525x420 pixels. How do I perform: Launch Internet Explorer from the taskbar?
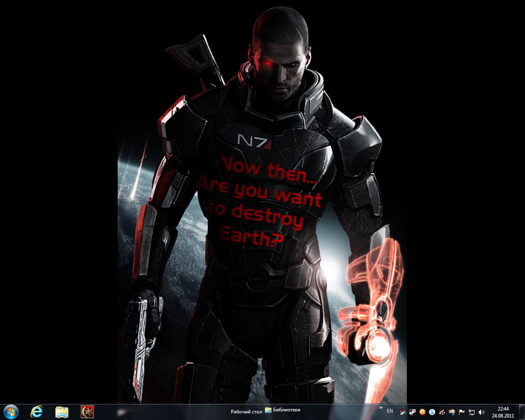(37, 411)
